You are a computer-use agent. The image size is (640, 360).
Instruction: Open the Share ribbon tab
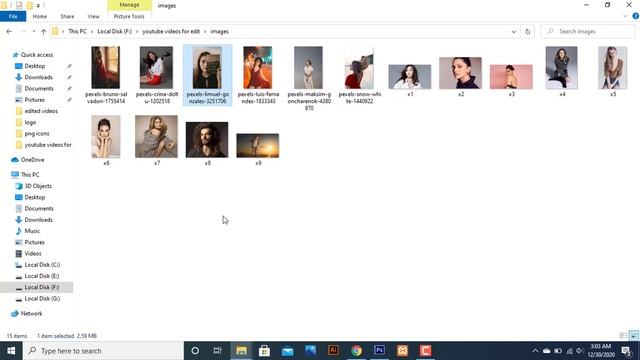pyautogui.click(x=67, y=16)
